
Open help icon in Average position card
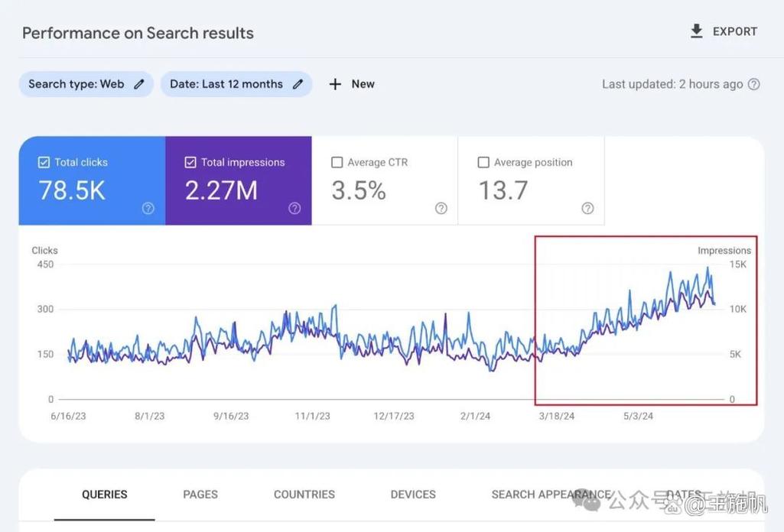[587, 209]
